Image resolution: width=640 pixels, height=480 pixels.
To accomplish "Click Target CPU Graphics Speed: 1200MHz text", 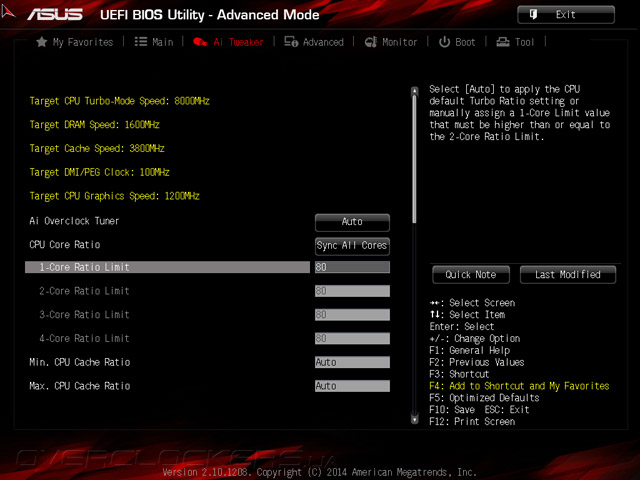I will click(114, 196).
